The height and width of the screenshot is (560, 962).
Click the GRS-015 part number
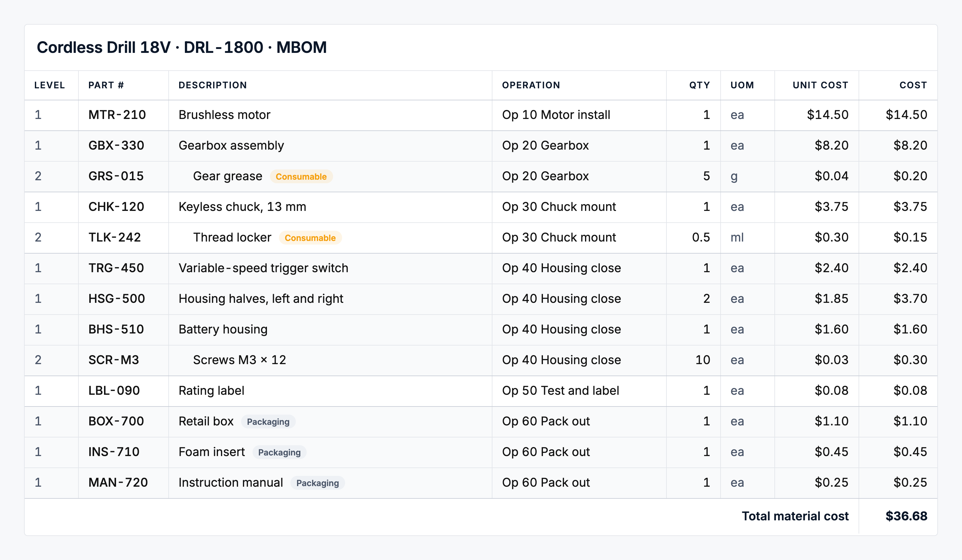pyautogui.click(x=116, y=176)
